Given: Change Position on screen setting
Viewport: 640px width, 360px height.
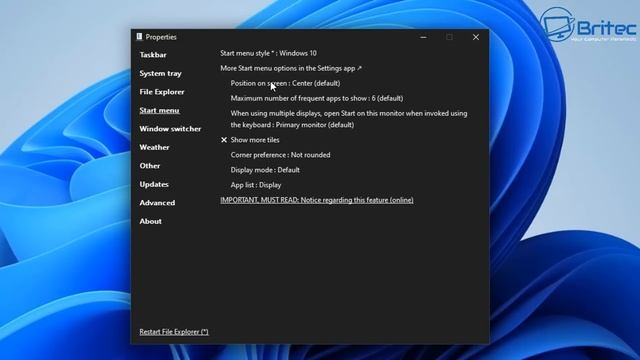Looking at the screenshot, I should click(x=285, y=83).
